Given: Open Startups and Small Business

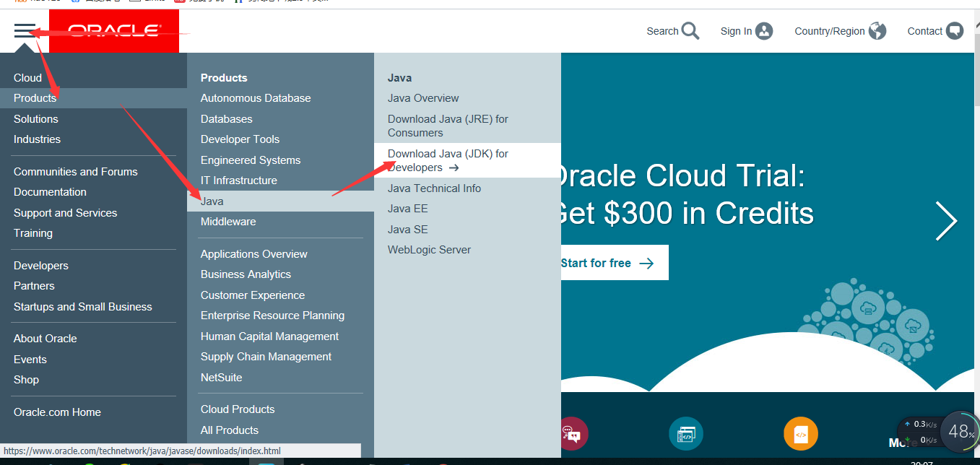Looking at the screenshot, I should pyautogui.click(x=83, y=307).
